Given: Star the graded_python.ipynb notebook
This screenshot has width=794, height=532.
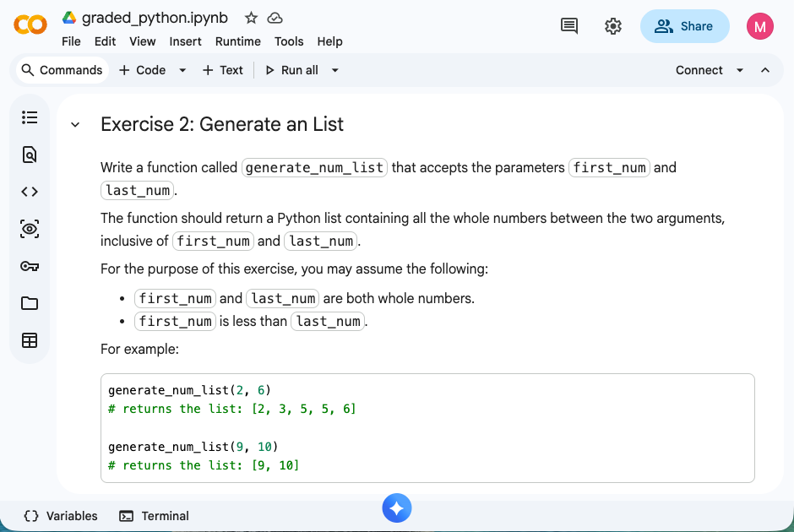Looking at the screenshot, I should pyautogui.click(x=251, y=18).
